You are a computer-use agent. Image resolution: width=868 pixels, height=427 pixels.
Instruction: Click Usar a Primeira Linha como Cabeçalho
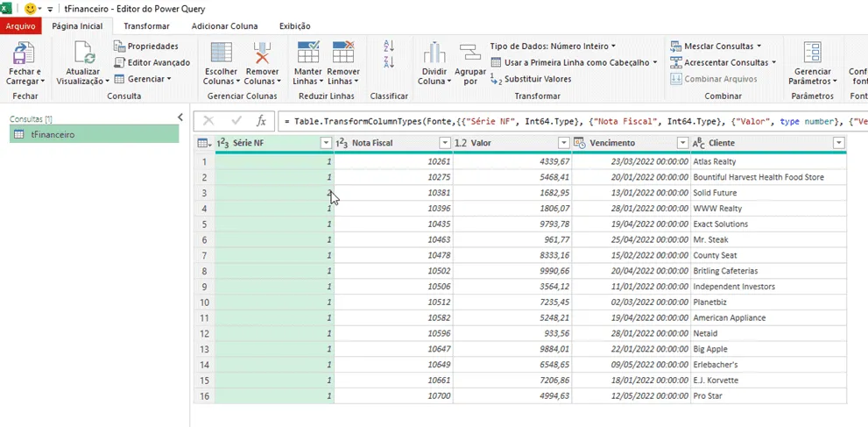tap(574, 62)
